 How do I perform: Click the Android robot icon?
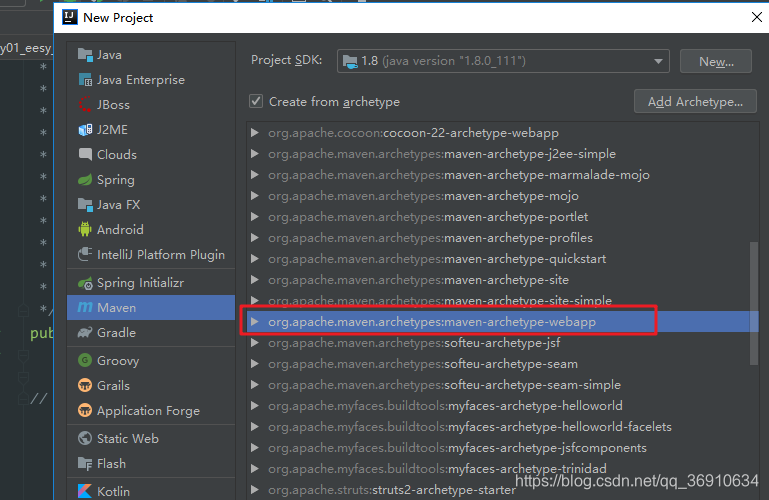[x=85, y=229]
